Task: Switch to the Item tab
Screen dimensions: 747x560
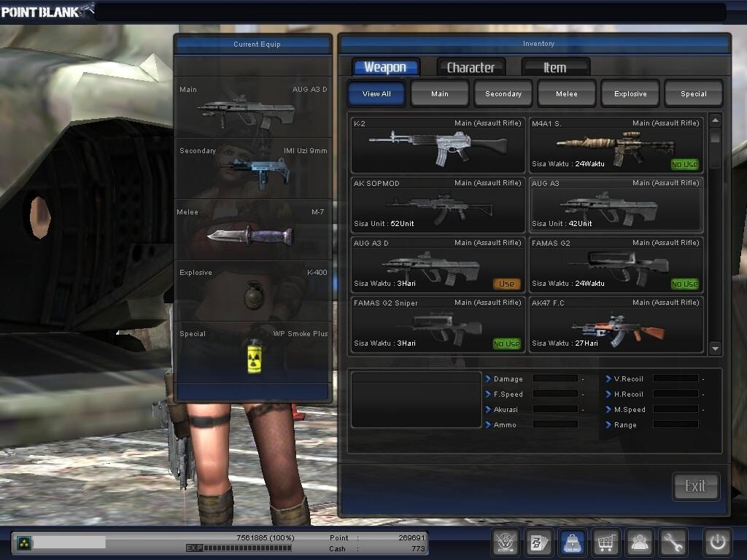Action: [555, 67]
